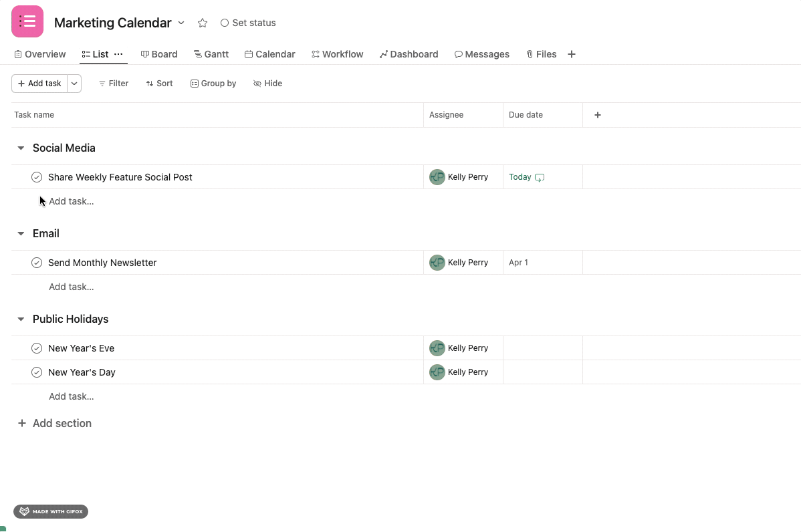Image resolution: width=801 pixels, height=532 pixels.
Task: Select the List tab
Action: (x=95, y=54)
